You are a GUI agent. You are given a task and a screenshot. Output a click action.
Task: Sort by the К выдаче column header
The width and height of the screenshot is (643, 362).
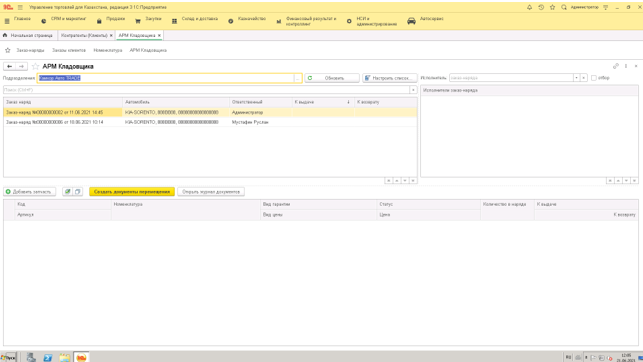323,102
